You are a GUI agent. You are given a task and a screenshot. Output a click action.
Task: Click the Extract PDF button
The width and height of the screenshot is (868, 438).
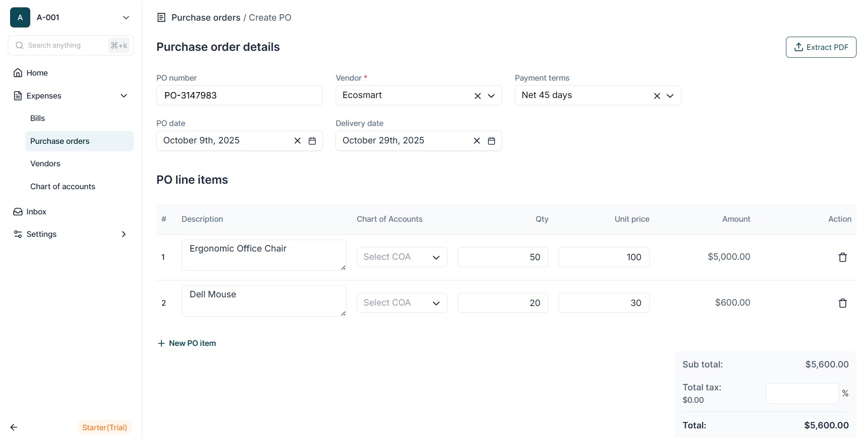[x=821, y=47]
